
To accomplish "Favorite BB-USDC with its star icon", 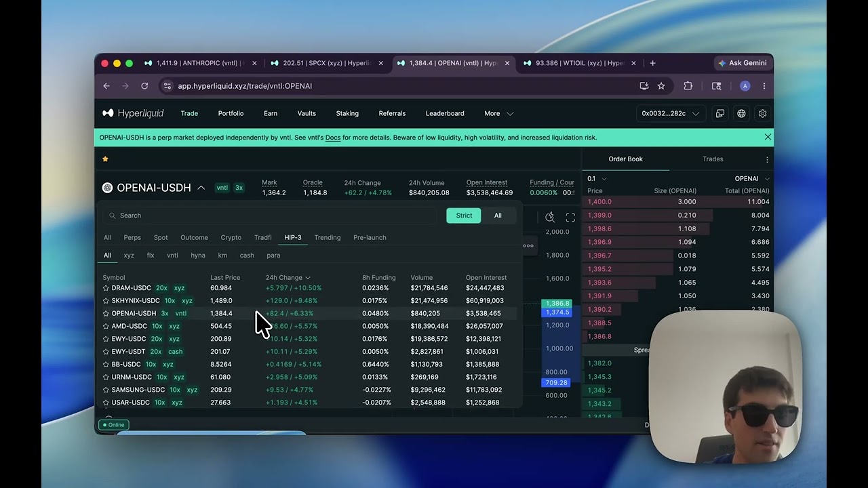I will (x=106, y=365).
